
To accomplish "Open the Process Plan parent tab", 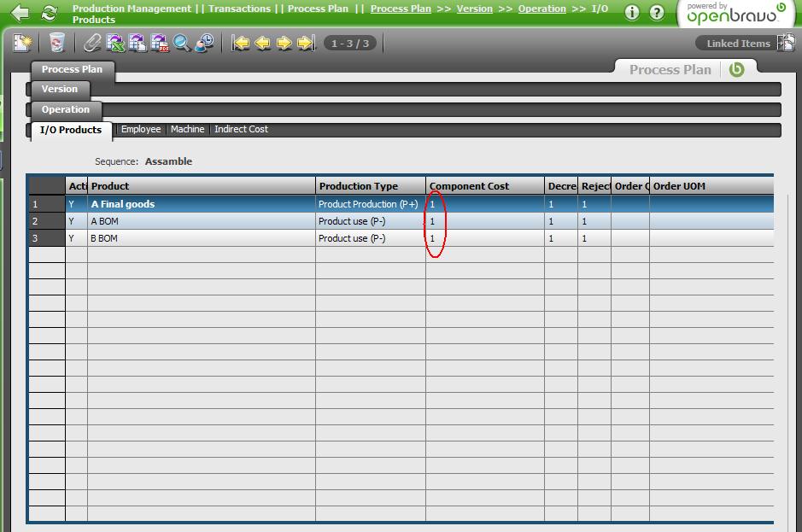I will 72,69.
